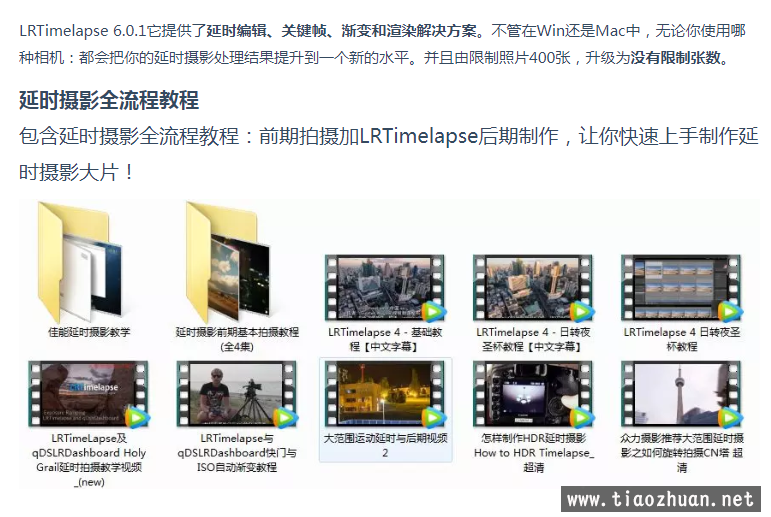Click label LRTimelapse与qDSLRDashboard快门与ISO自动渐变教程
Viewport: 771px width, 517px height.
click(x=237, y=453)
